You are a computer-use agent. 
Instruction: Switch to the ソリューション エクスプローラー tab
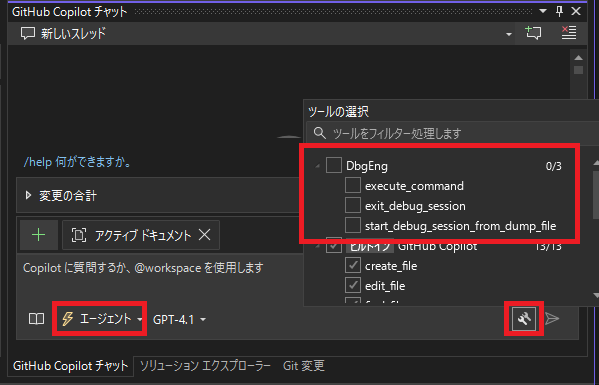205,366
